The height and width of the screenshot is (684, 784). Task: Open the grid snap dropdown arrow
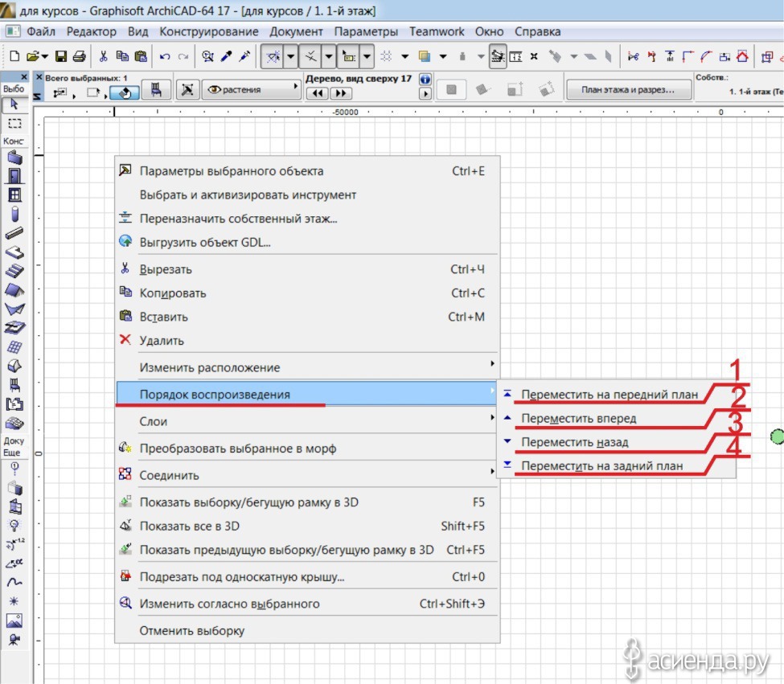coord(405,56)
